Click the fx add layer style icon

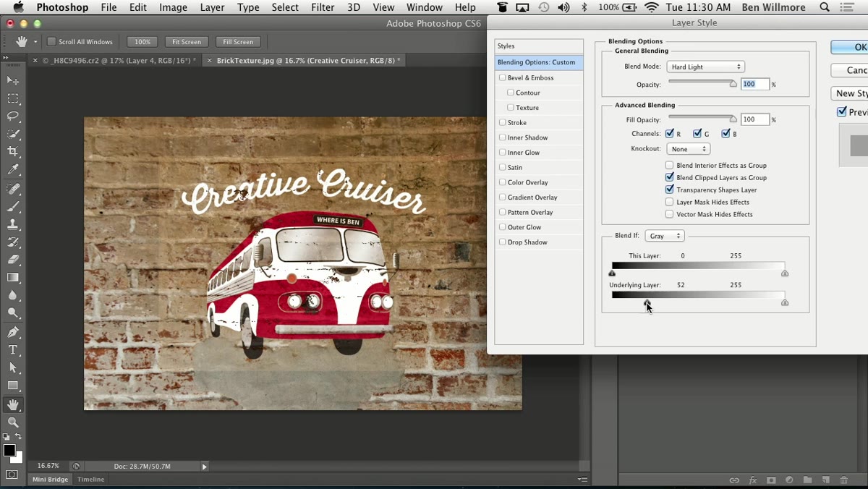point(753,480)
